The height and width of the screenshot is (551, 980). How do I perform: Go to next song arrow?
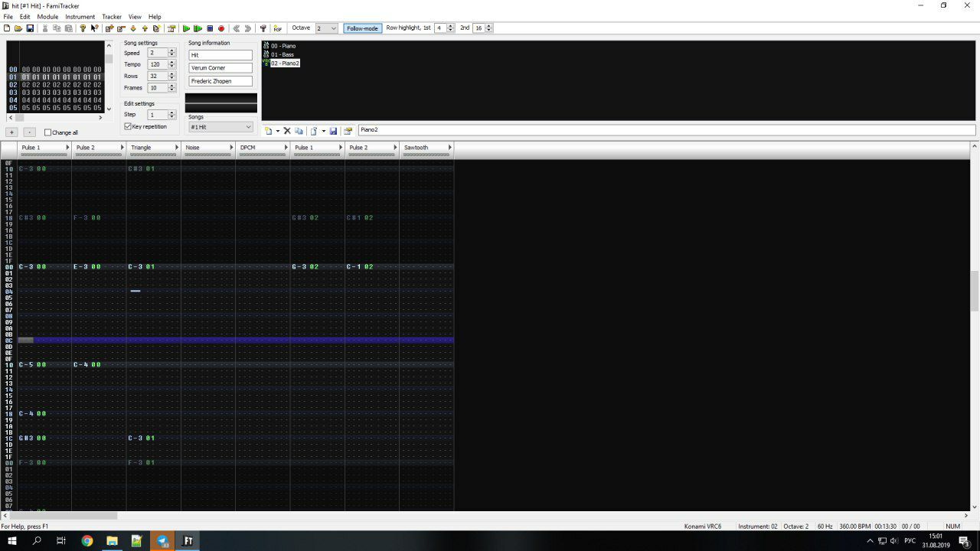248,28
